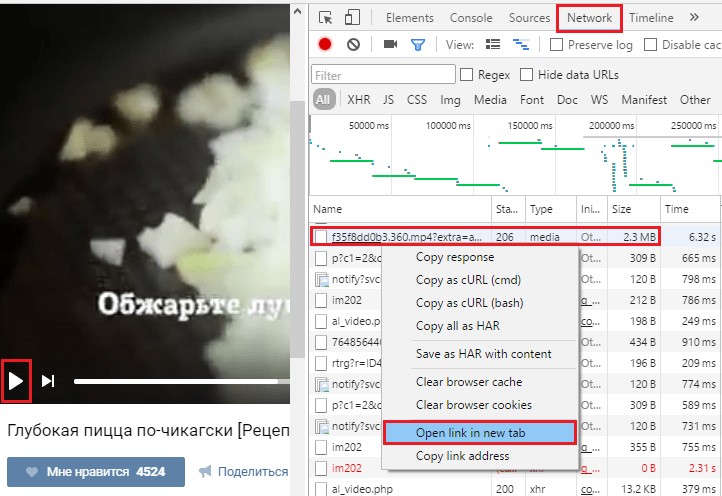Filter requests by WS
This screenshot has height=496, width=722.
[600, 100]
